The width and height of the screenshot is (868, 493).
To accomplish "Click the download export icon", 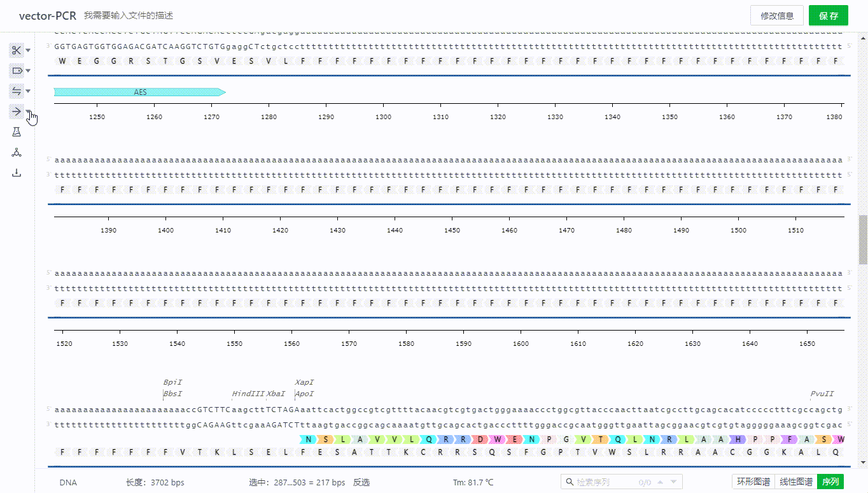I will pyautogui.click(x=17, y=173).
